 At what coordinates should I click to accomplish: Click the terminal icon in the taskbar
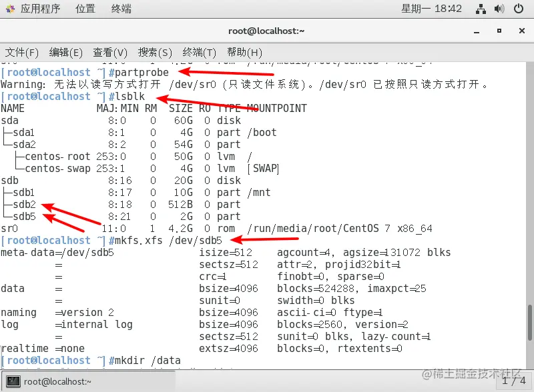point(13,381)
